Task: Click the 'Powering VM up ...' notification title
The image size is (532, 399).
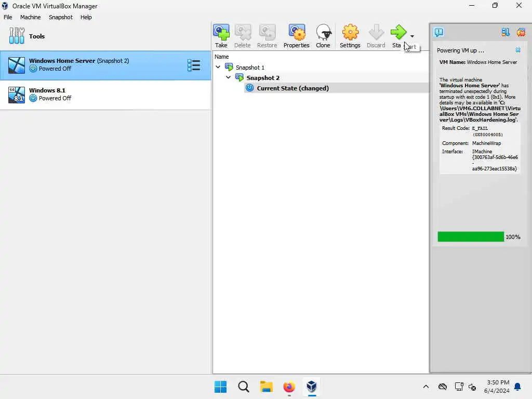Action: pos(460,50)
